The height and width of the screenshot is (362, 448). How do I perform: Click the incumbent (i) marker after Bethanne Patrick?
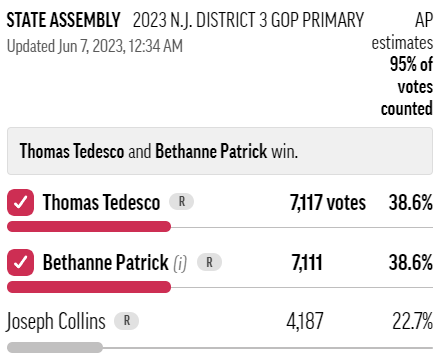[180, 263]
